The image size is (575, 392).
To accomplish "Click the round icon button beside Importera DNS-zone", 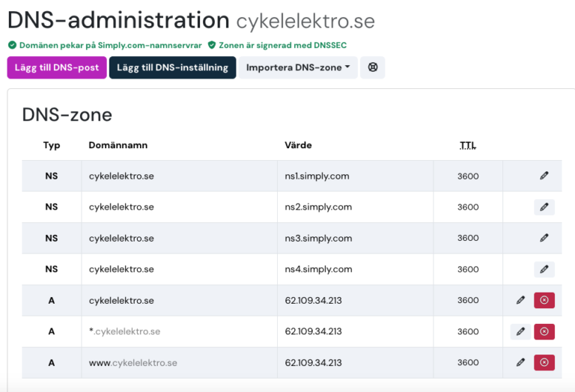I will [x=373, y=67].
